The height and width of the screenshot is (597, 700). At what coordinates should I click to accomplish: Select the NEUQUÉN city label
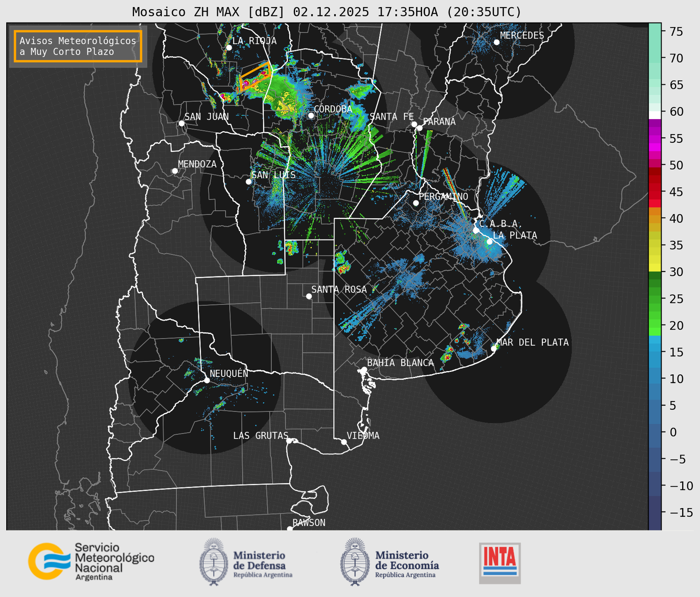[x=229, y=373]
